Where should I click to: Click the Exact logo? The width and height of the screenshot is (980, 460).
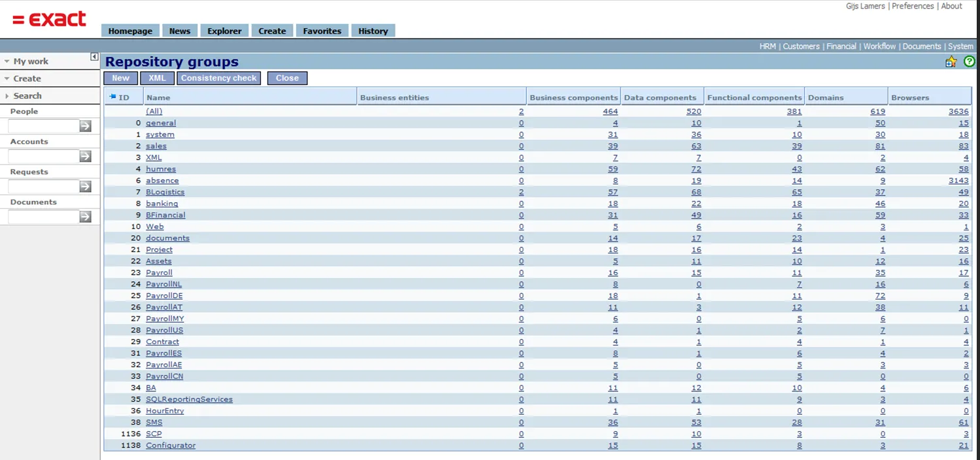(50, 20)
